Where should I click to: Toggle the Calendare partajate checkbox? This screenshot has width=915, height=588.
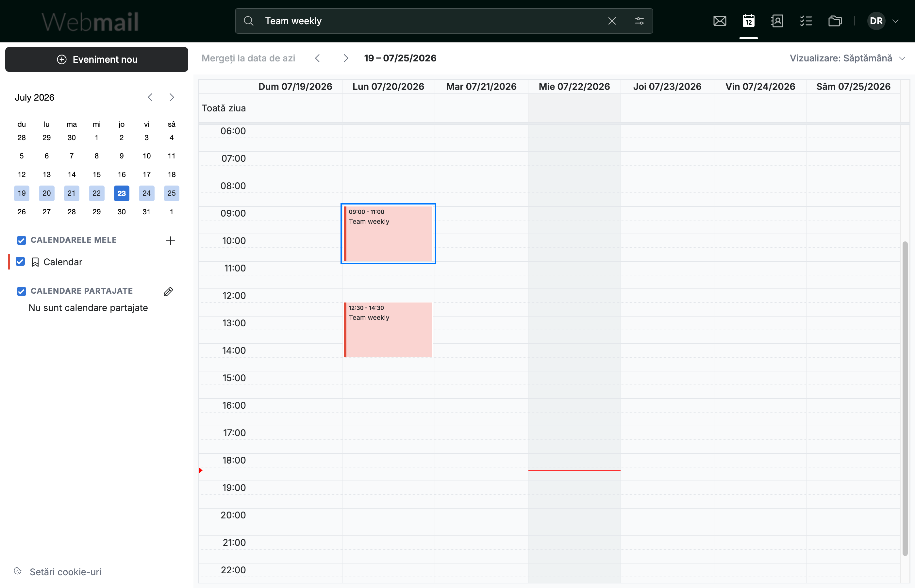tap(21, 291)
